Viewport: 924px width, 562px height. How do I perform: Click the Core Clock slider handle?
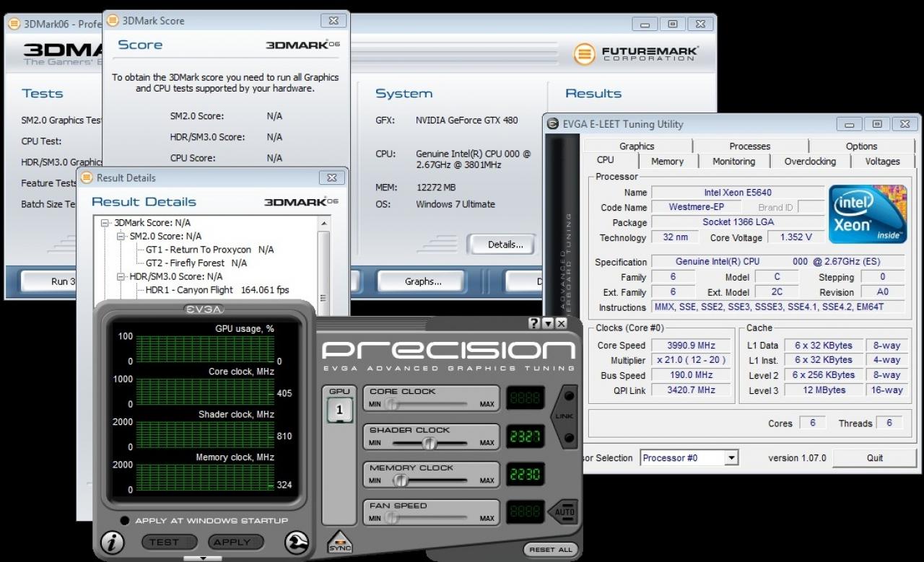pos(391,404)
